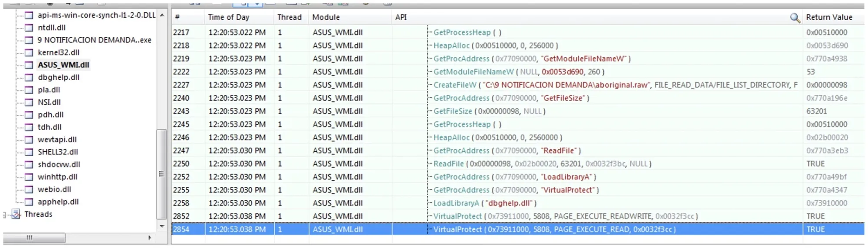Sort by the # column header

(x=187, y=17)
